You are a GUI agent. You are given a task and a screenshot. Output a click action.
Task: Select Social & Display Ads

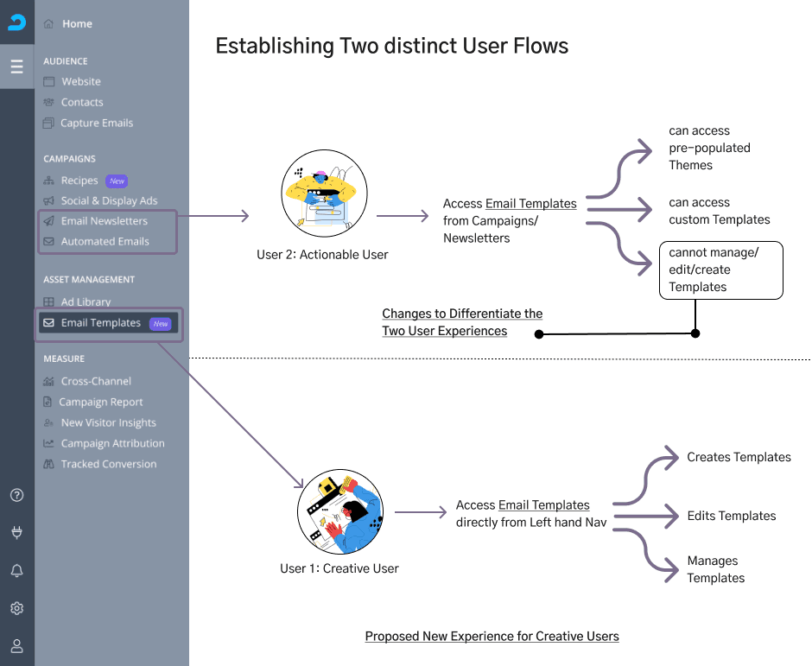coord(109,200)
